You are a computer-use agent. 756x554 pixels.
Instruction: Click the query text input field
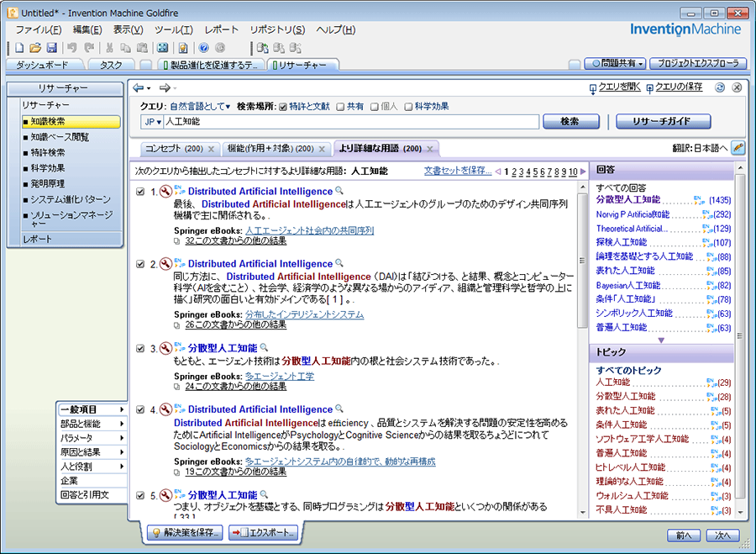[x=351, y=122]
